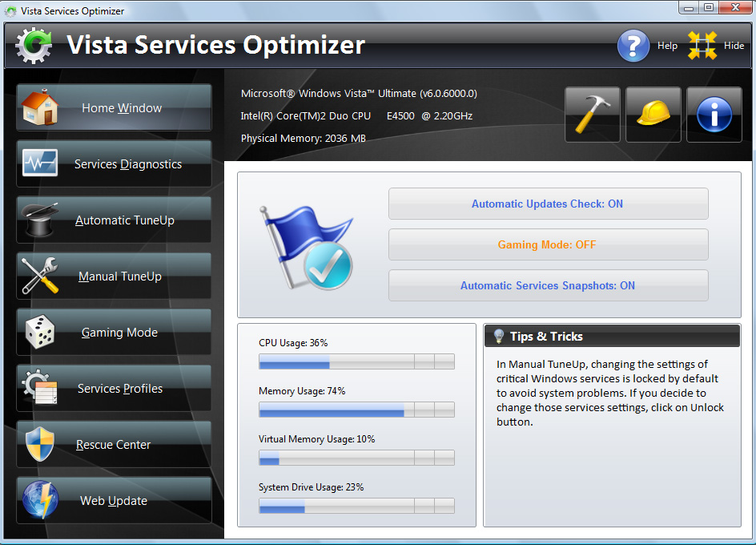Viewport: 756px width, 545px height.
Task: Click the yellow arrows Hide icon
Action: click(702, 46)
